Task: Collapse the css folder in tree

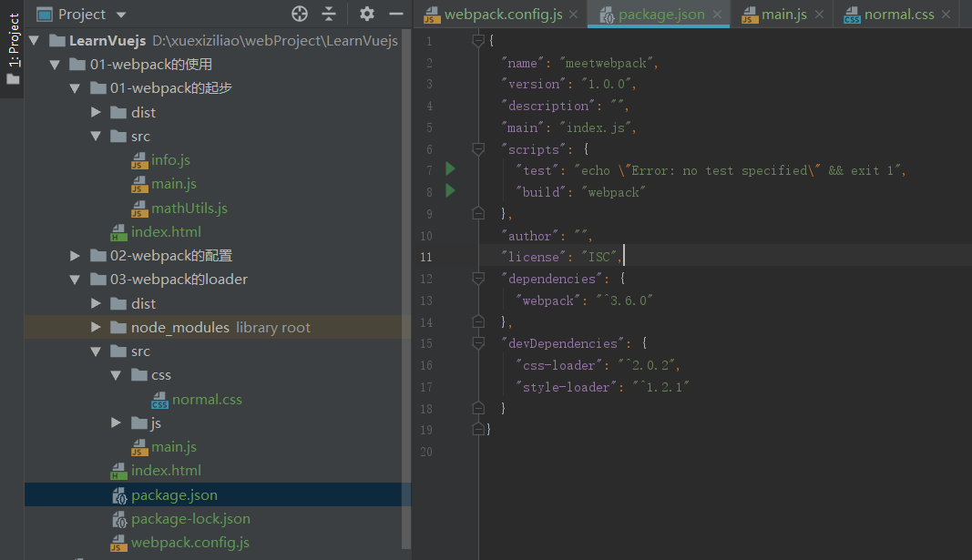Action: 117,375
